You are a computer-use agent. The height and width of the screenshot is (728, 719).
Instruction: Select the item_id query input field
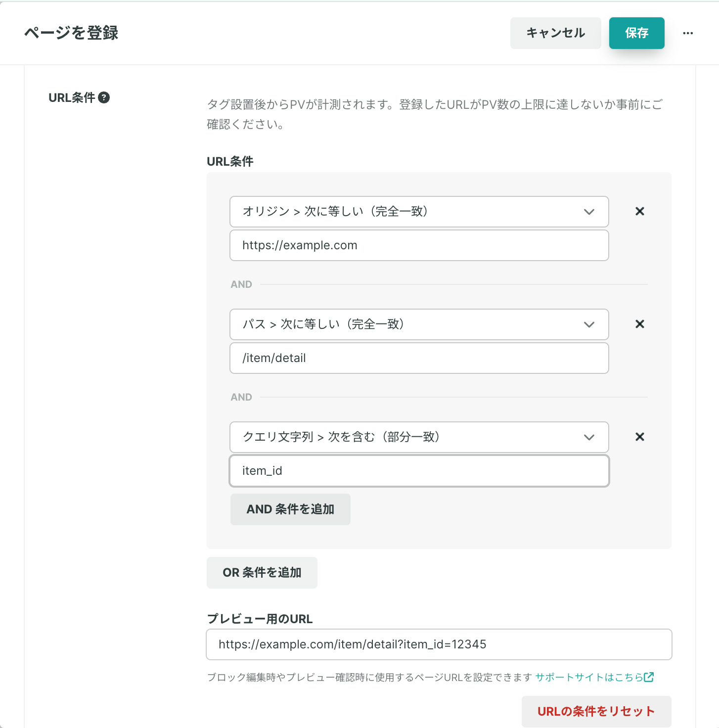pyautogui.click(x=419, y=471)
